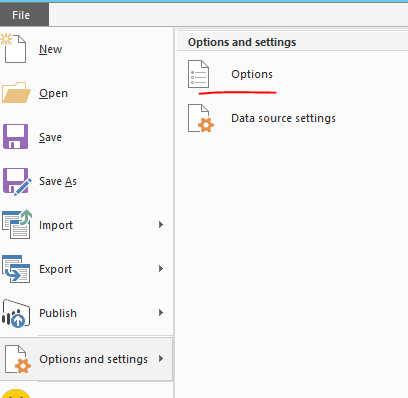The image size is (408, 398).
Task: Click the Import icon
Action: coord(17,224)
